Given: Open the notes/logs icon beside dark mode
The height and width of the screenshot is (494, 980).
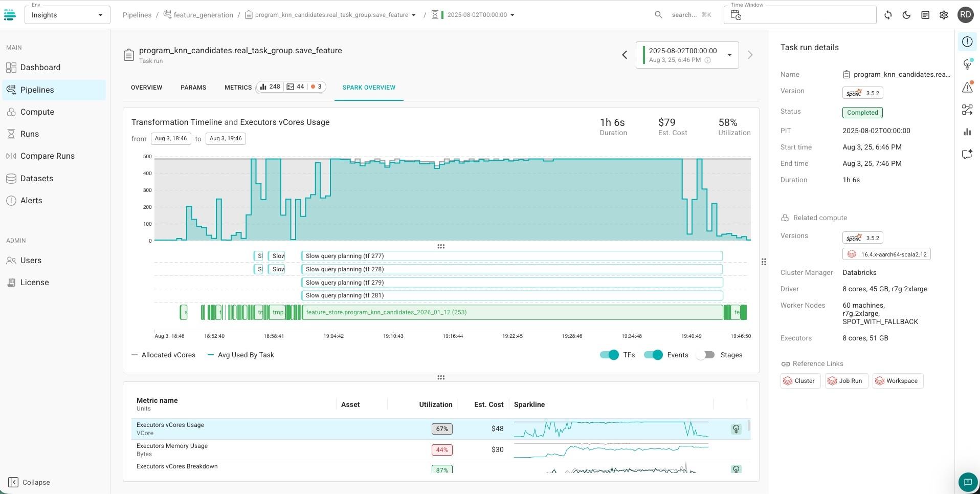Looking at the screenshot, I should coord(925,15).
